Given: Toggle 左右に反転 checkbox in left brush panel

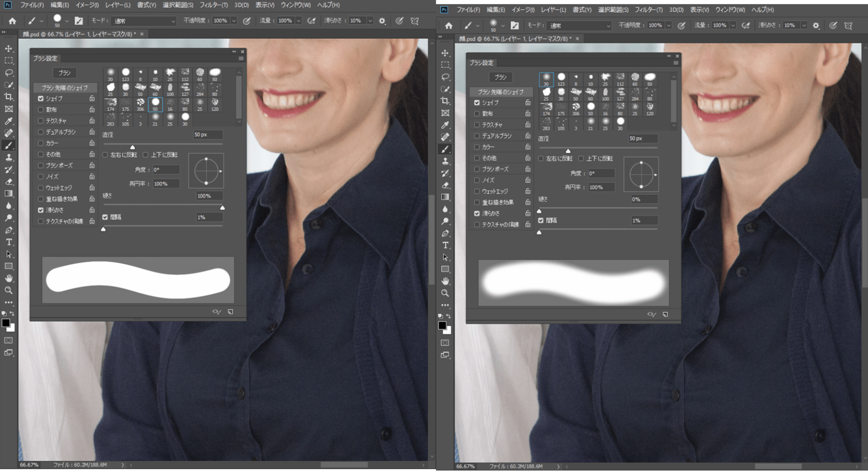Looking at the screenshot, I should tap(105, 155).
